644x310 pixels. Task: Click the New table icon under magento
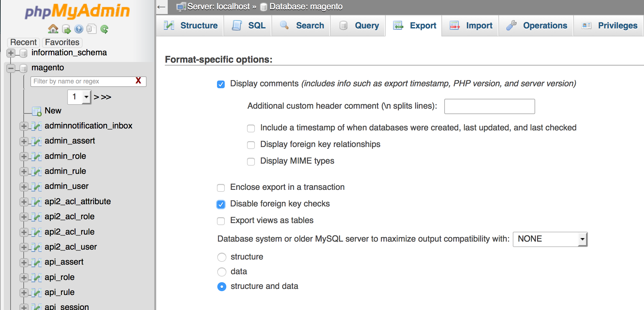(37, 111)
